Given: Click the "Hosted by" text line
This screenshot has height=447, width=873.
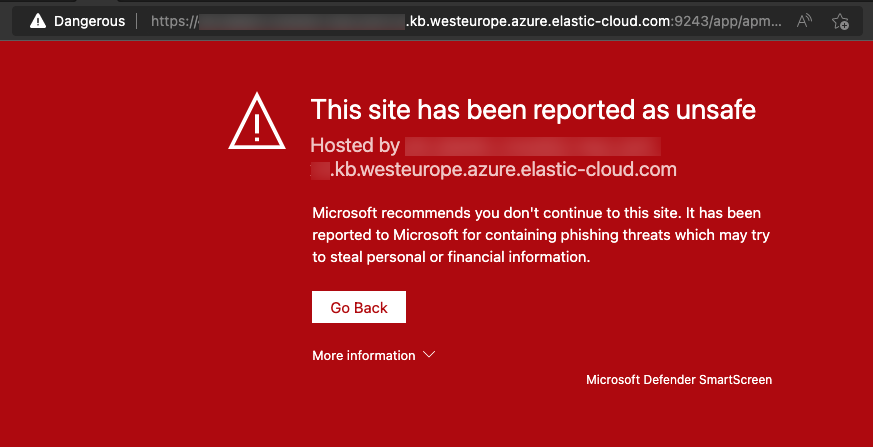Looking at the screenshot, I should (x=355, y=146).
